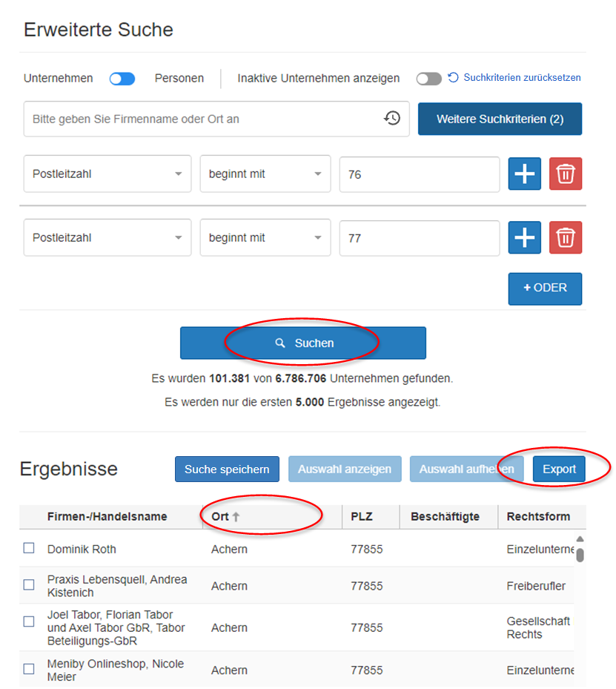Image resolution: width=616 pixels, height=689 pixels.
Task: Click the Export button
Action: pyautogui.click(x=559, y=469)
